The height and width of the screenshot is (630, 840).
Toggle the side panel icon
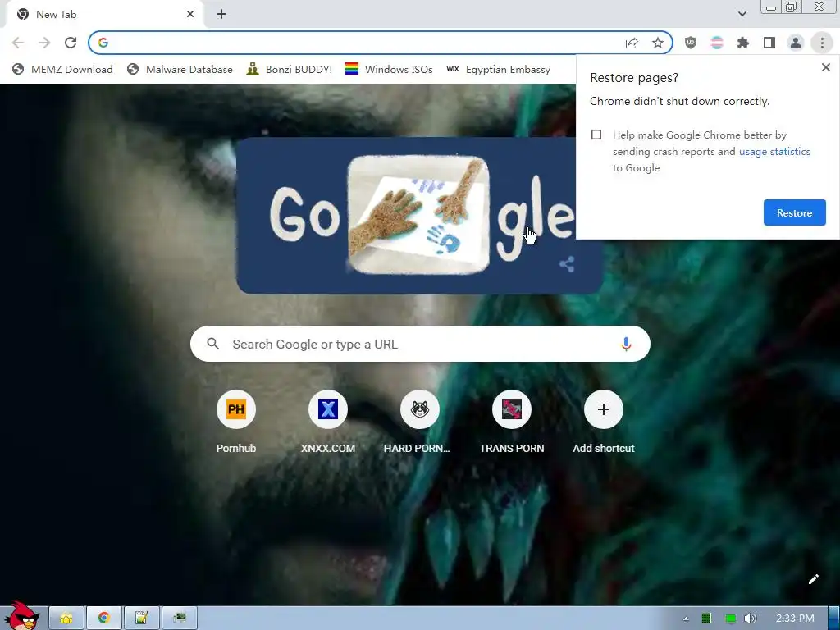(x=769, y=43)
